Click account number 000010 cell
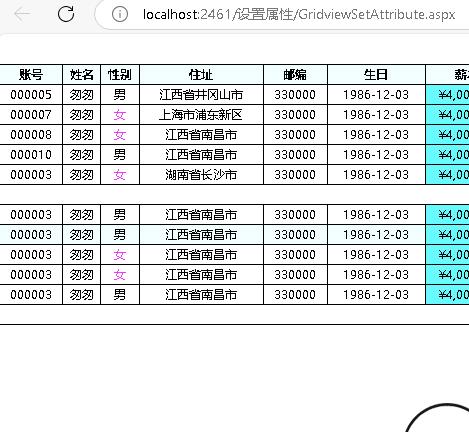Viewport: 469px width, 432px height. [x=31, y=155]
